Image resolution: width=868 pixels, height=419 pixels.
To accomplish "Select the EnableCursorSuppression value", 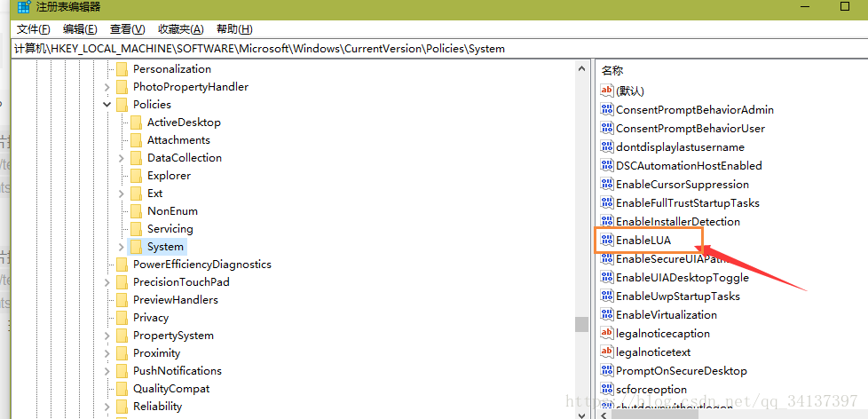I will [683, 185].
